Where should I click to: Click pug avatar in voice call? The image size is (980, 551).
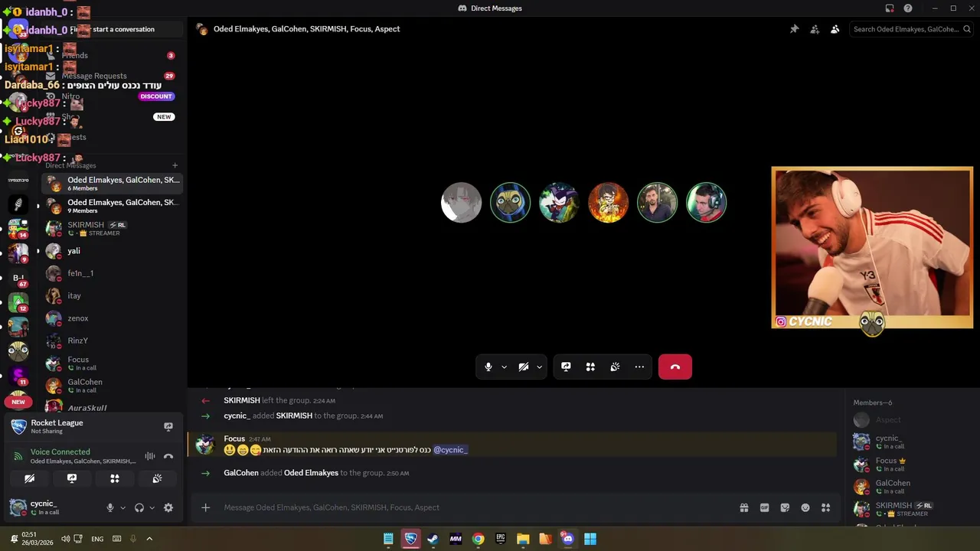pyautogui.click(x=510, y=203)
